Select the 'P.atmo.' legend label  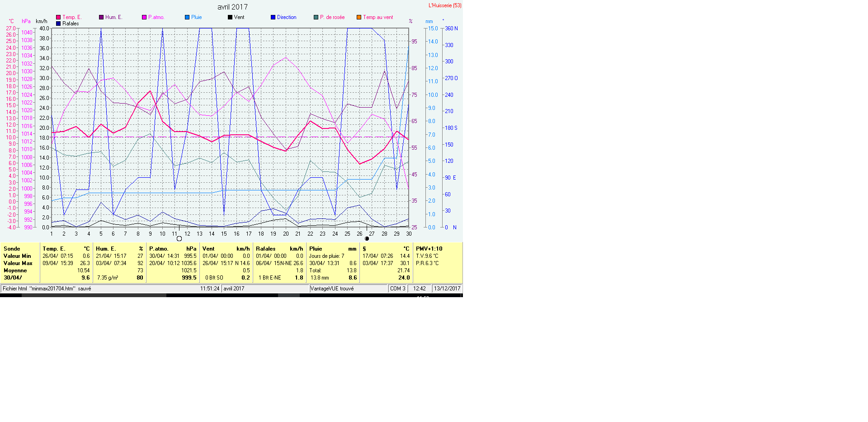tap(156, 17)
